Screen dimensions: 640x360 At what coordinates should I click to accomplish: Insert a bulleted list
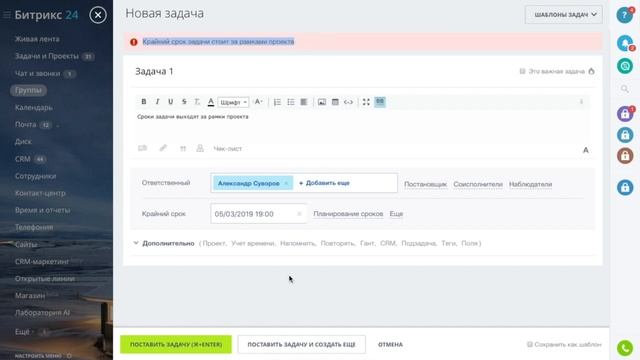click(x=291, y=102)
